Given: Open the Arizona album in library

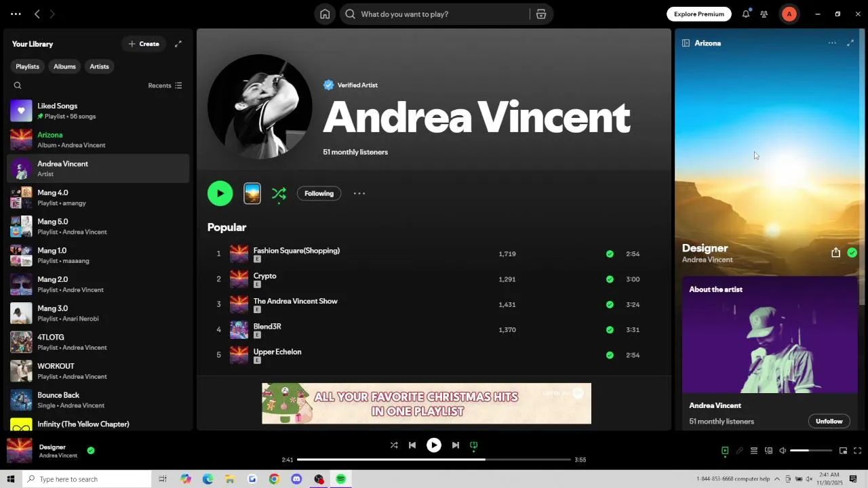Looking at the screenshot, I should pos(98,140).
